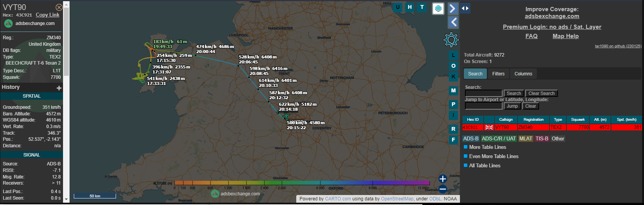Toggle the U map button
Viewport: 644px width, 205px height.
[398, 7]
